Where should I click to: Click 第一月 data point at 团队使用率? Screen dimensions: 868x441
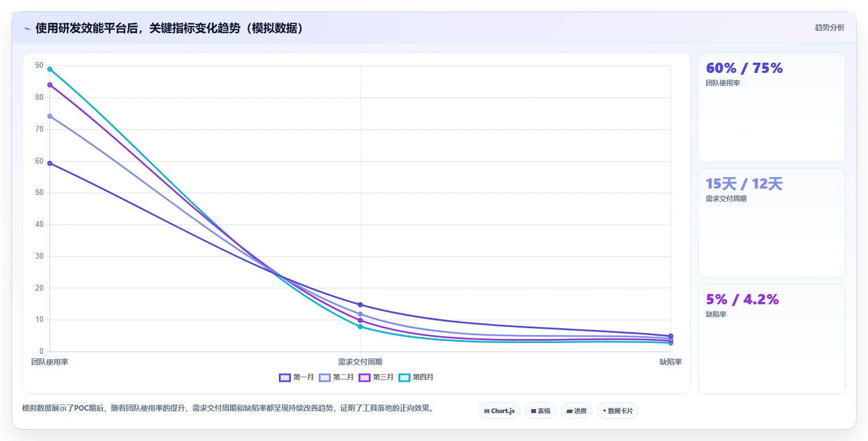pos(50,164)
